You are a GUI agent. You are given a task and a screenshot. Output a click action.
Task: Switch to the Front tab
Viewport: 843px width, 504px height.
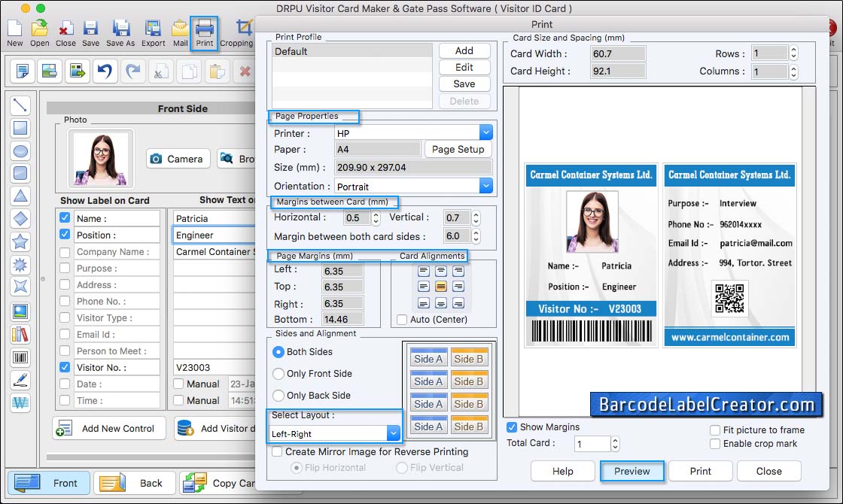(x=48, y=482)
